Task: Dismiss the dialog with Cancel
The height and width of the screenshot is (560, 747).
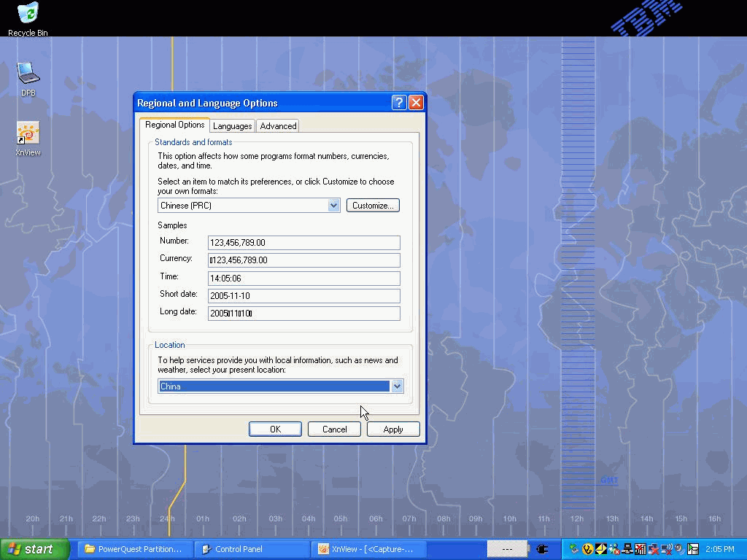Action: click(x=334, y=429)
